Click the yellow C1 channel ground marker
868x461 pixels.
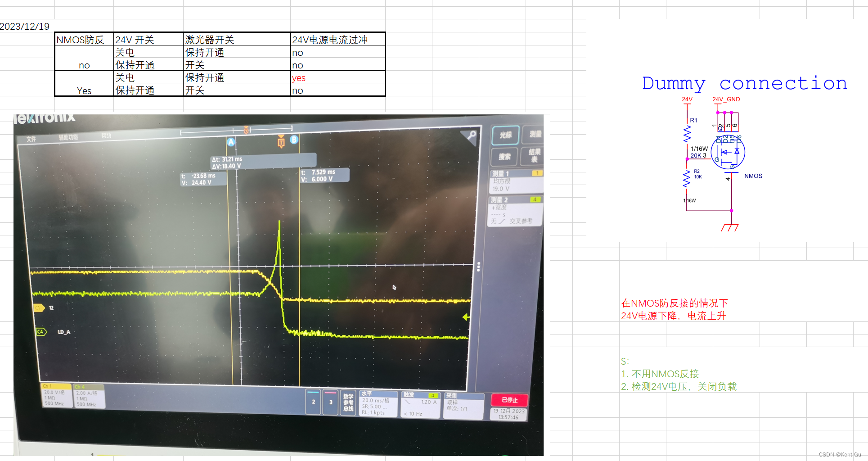(x=39, y=308)
